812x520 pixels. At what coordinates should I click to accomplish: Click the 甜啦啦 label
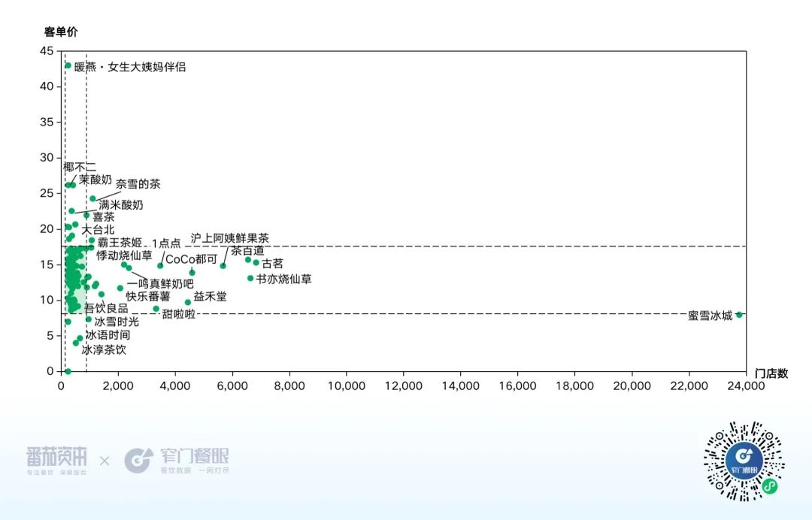point(179,314)
